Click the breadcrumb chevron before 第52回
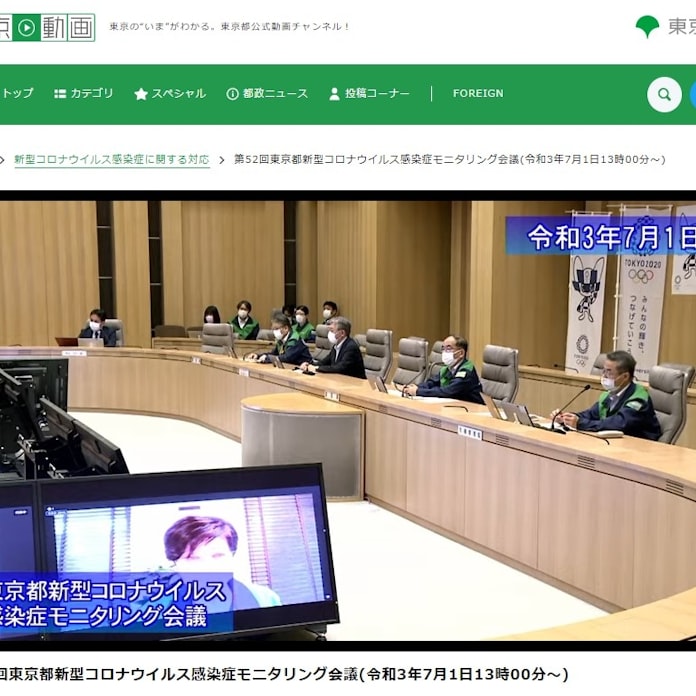The height and width of the screenshot is (696, 696). tap(222, 160)
